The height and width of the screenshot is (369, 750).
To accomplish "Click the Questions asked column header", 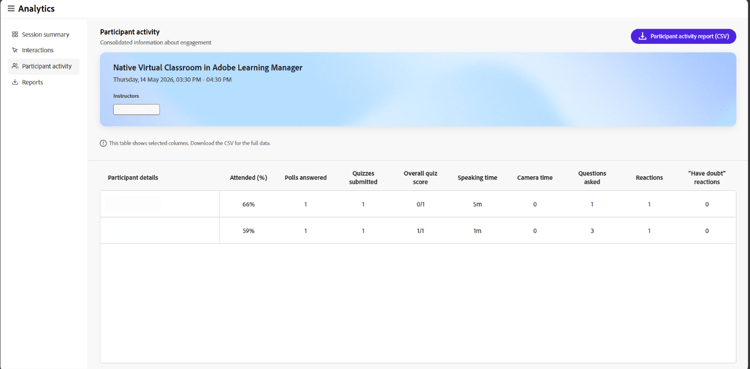I will click(x=592, y=178).
